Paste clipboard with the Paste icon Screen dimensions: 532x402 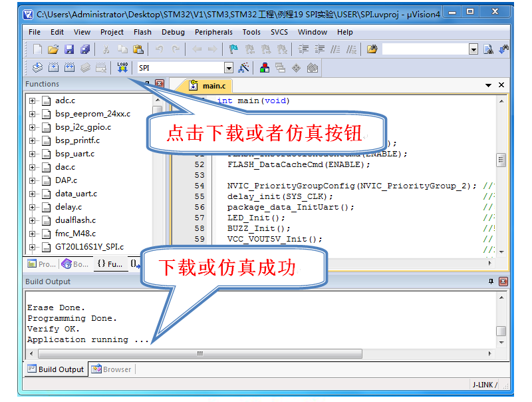(138, 49)
